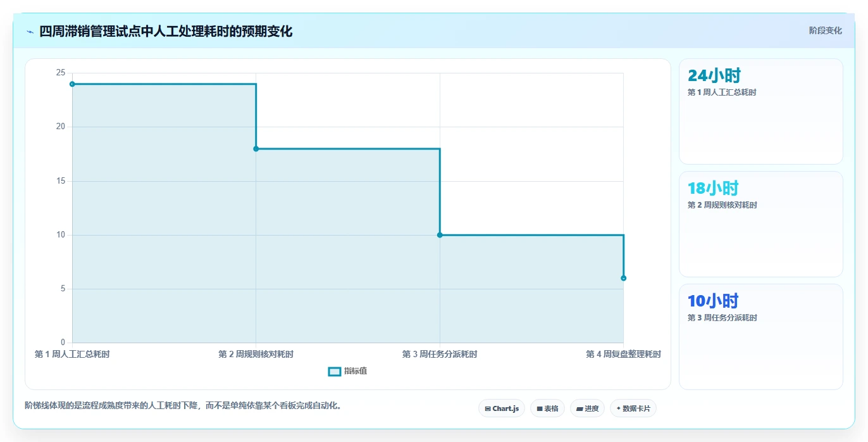Click the 第 4 周复盘整理耗时 axis label
The image size is (868, 442).
click(x=623, y=354)
